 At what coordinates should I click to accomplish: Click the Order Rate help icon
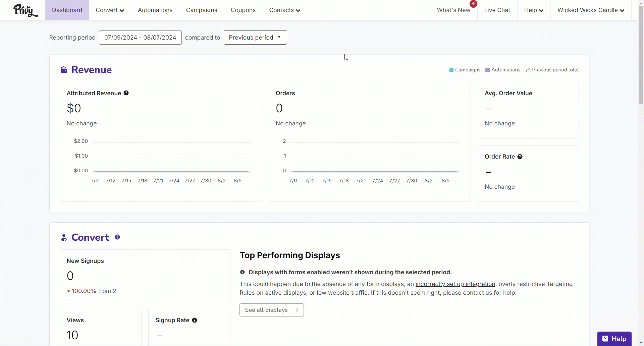pyautogui.click(x=520, y=157)
